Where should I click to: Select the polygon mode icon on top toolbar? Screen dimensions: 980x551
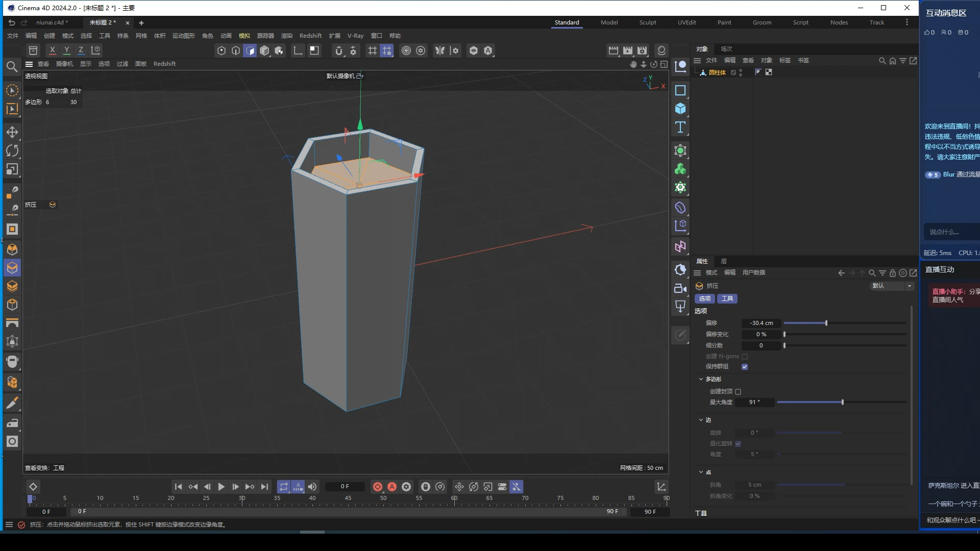click(250, 51)
